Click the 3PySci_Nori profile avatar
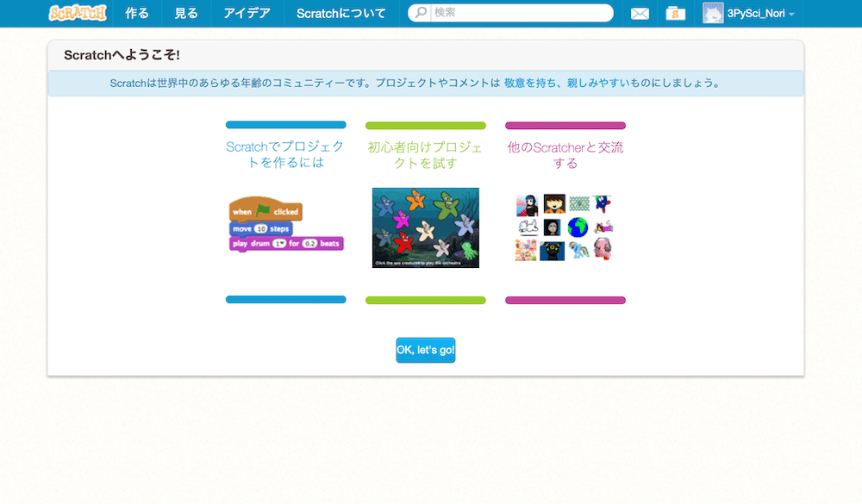Screen dimensions: 862x504 [713, 13]
